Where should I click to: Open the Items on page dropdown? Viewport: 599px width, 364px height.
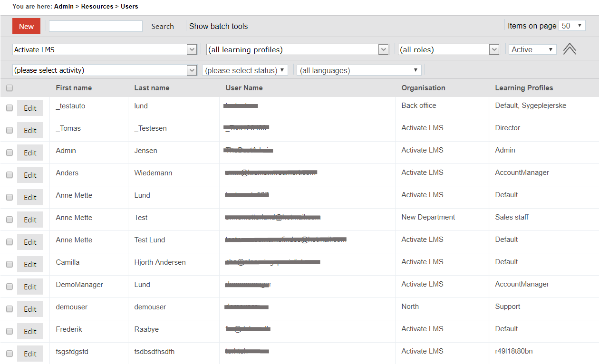coord(572,26)
